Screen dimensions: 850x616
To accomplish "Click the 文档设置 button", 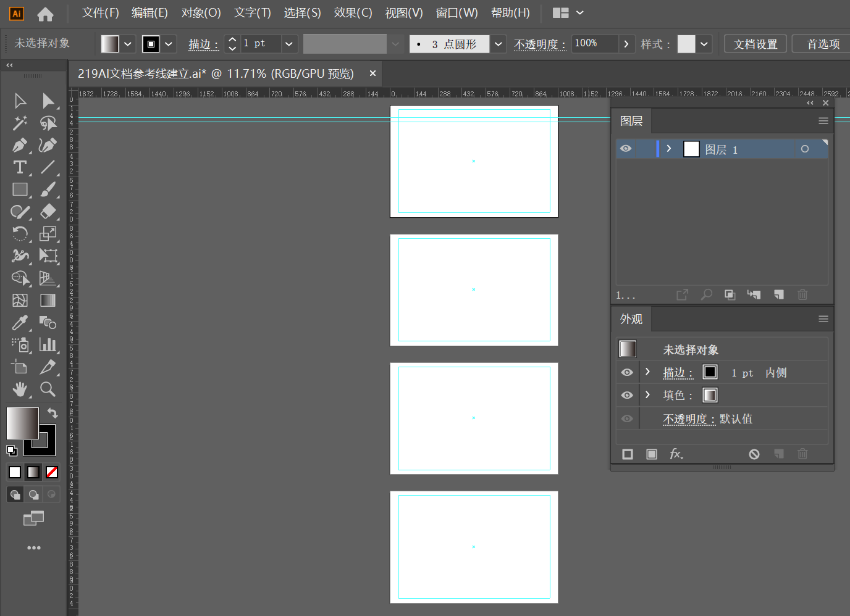I will point(755,44).
